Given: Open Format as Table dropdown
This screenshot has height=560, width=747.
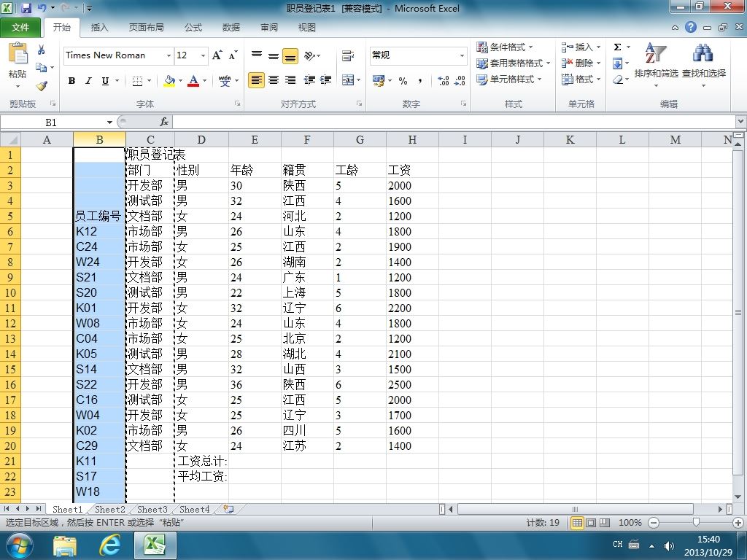Looking at the screenshot, I should pyautogui.click(x=514, y=63).
